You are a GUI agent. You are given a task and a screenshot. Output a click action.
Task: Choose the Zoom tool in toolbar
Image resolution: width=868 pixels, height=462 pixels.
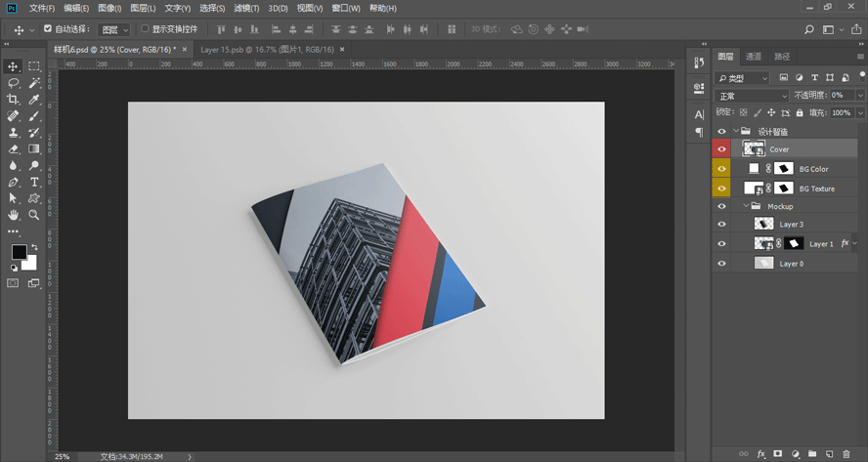(x=34, y=214)
